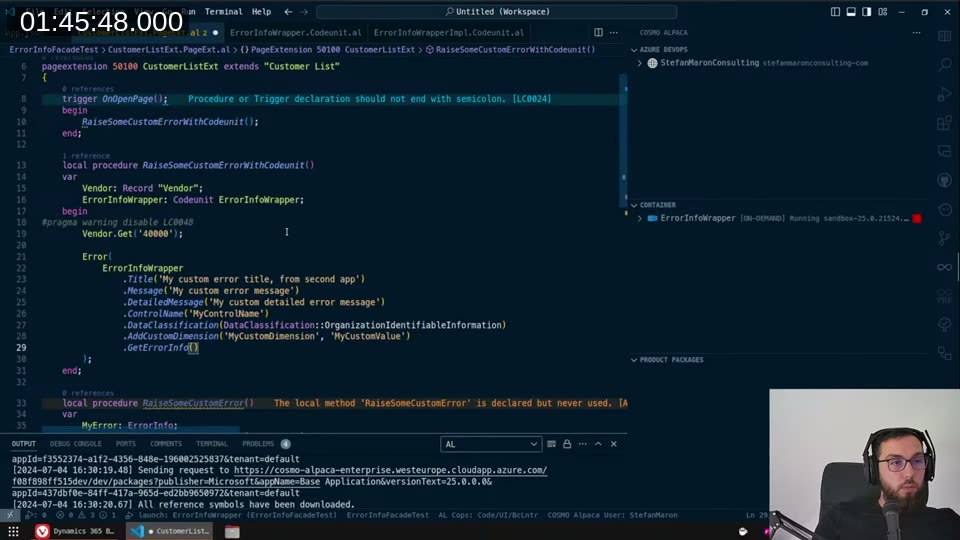Screen dimensions: 960x540
Task: Click the 1 reference code lens above line 13
Action: pyautogui.click(x=86, y=156)
